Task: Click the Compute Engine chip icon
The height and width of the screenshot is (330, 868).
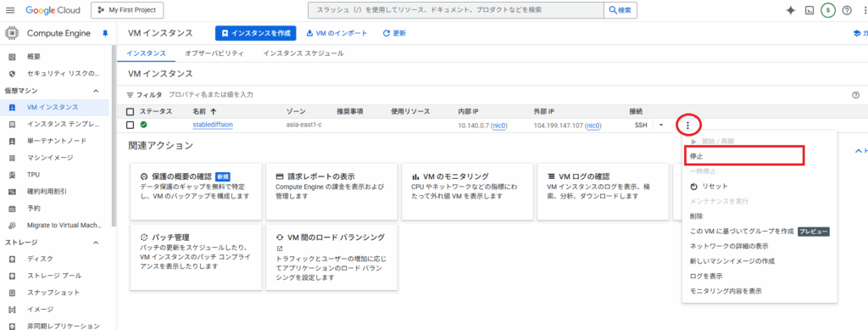Action: point(12,33)
